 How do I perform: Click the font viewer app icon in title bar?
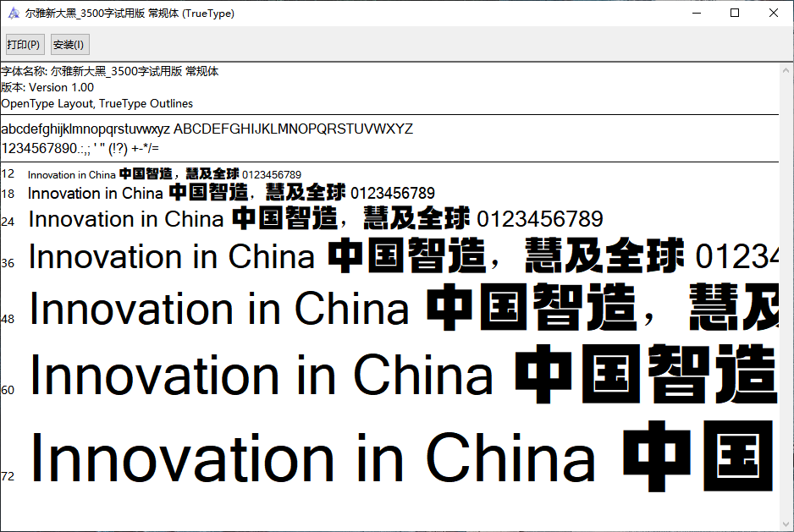pos(14,14)
